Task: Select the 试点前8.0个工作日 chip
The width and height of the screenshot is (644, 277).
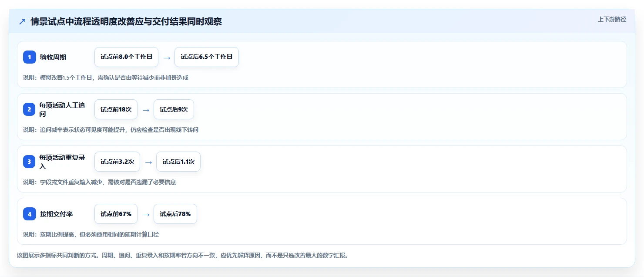Action: click(x=126, y=57)
